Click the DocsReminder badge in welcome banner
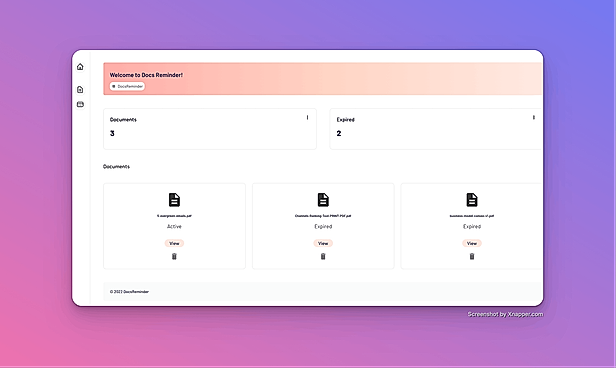The width and height of the screenshot is (616, 368). (127, 86)
